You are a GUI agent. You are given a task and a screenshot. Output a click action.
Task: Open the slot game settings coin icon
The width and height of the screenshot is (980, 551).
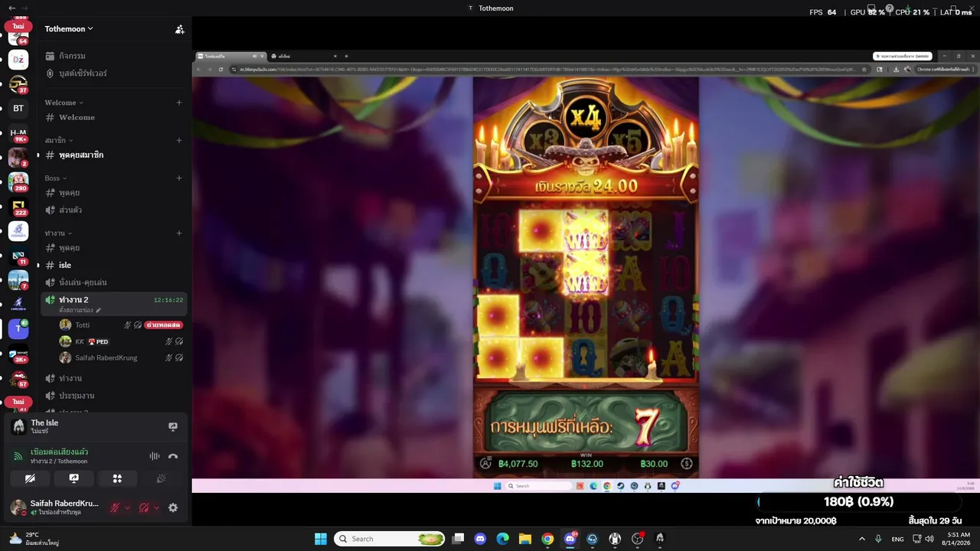click(x=687, y=464)
